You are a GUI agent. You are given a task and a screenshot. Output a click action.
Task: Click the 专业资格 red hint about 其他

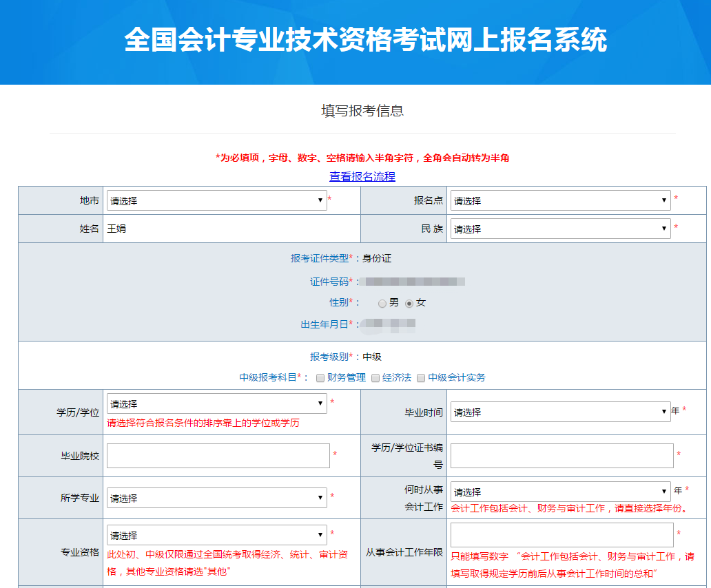tap(227, 563)
